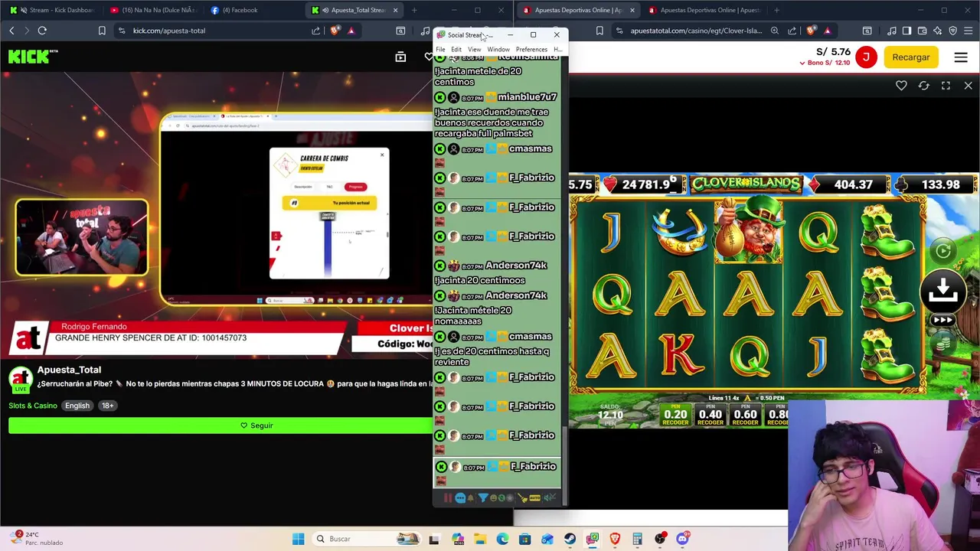Viewport: 980px width, 551px height.
Task: Open the right browser's main menu
Action: pos(968,31)
